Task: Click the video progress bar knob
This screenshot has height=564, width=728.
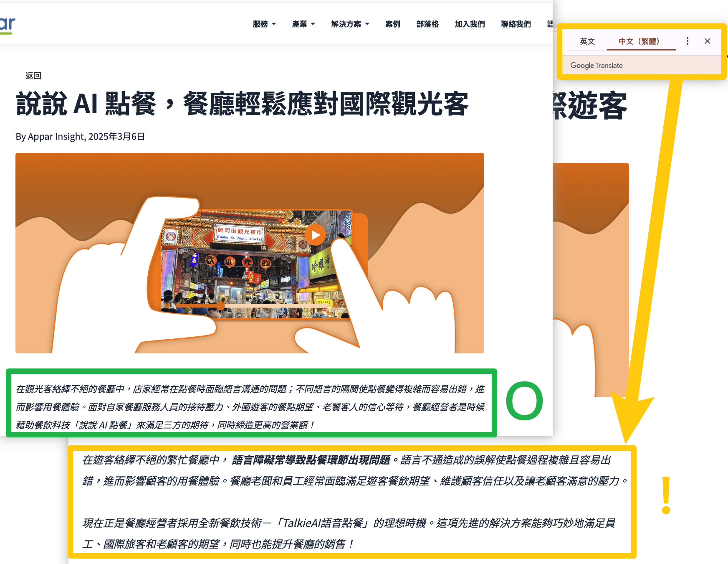Action: tap(220, 306)
